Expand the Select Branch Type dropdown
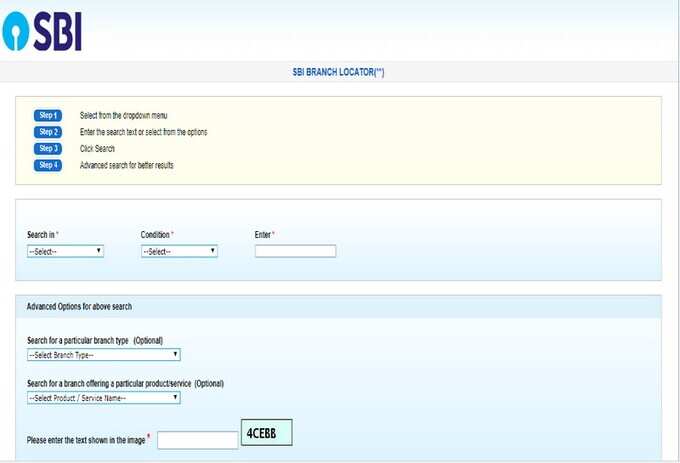680x463 pixels. (104, 355)
